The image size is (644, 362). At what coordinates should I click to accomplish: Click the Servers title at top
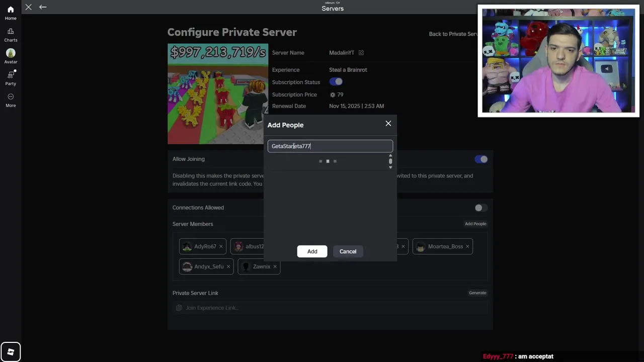click(333, 9)
